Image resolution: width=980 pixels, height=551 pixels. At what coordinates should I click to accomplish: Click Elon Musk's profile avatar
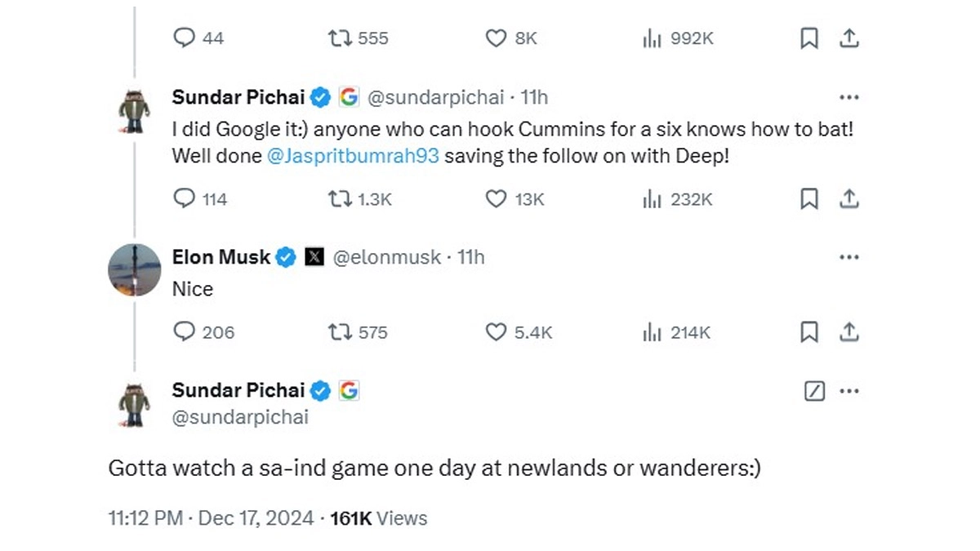tap(135, 270)
